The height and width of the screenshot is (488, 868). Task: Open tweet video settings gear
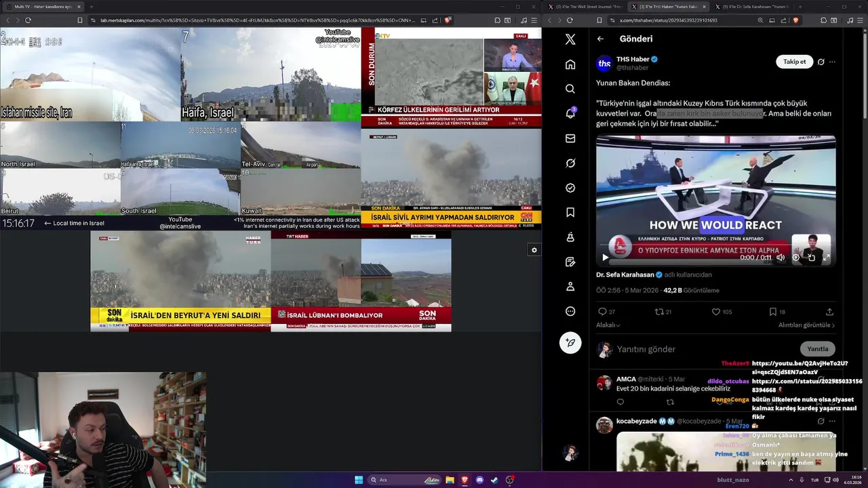tap(796, 258)
